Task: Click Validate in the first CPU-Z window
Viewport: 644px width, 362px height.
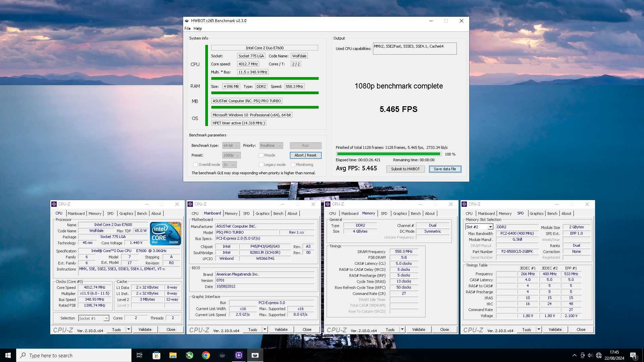Action: [145, 330]
